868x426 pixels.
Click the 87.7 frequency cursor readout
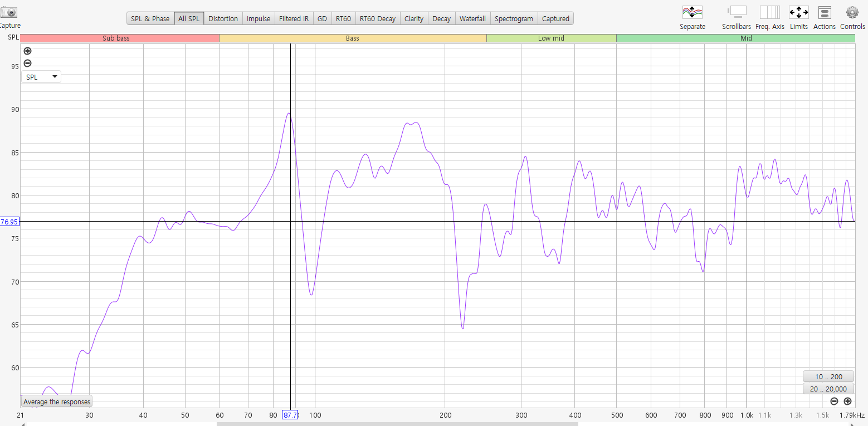click(290, 415)
